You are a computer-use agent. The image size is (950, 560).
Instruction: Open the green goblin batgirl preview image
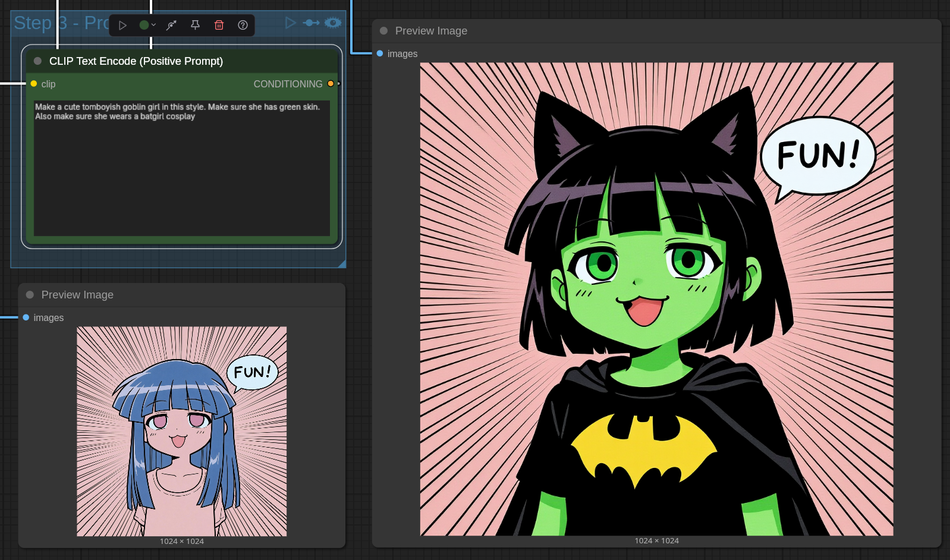pos(657,299)
